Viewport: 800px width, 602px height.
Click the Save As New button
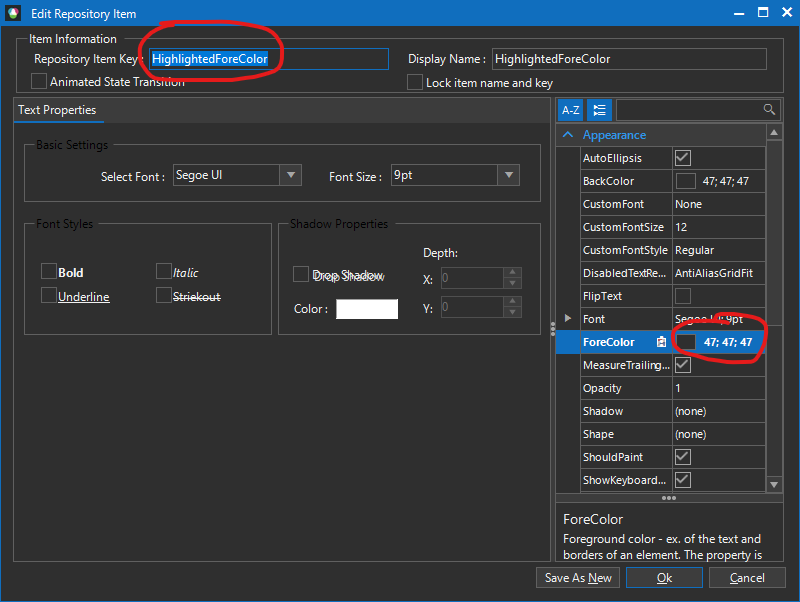578,578
